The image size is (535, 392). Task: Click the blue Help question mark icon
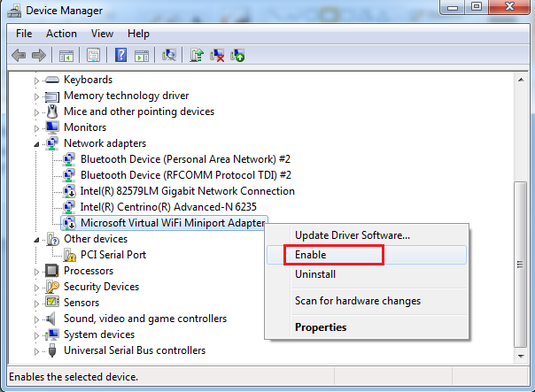(120, 55)
